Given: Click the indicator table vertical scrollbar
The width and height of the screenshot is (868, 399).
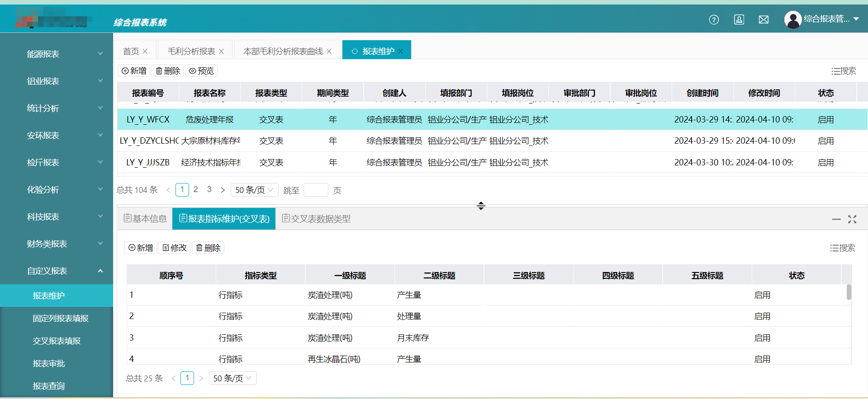Looking at the screenshot, I should [x=849, y=292].
